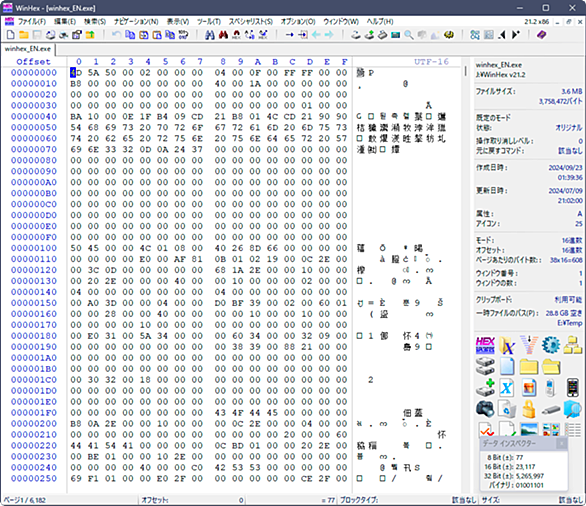Open the 編集(E) menu

pos(65,22)
